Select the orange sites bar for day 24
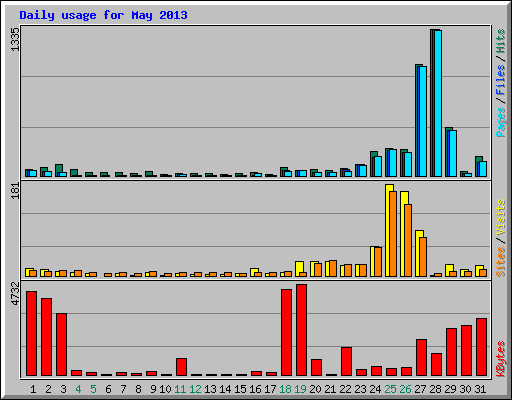 [x=378, y=262]
